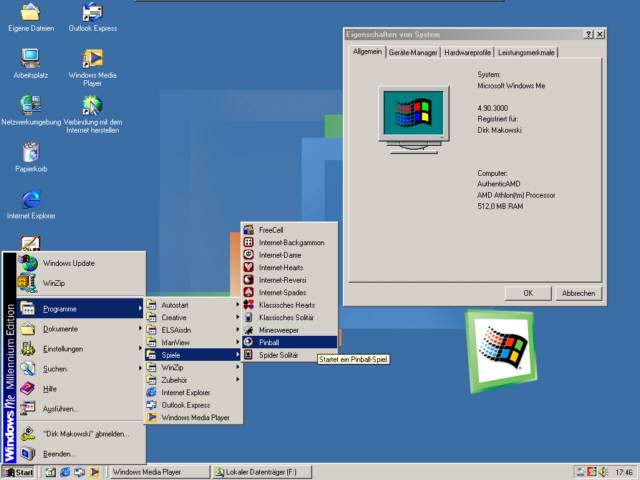Launch Outlook Express from Programme menu
This screenshot has height=480, width=640.
pyautogui.click(x=193, y=405)
